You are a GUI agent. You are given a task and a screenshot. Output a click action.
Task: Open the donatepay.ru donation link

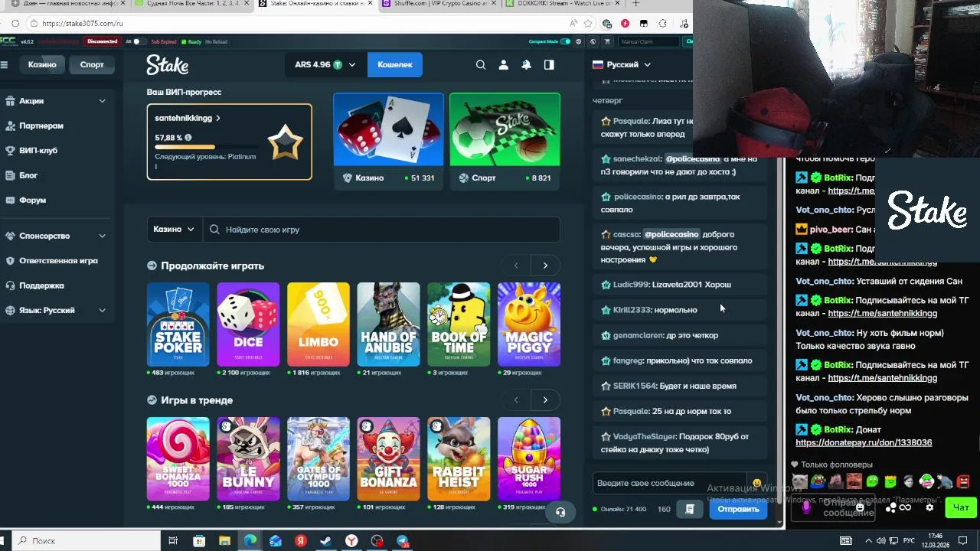click(x=864, y=443)
